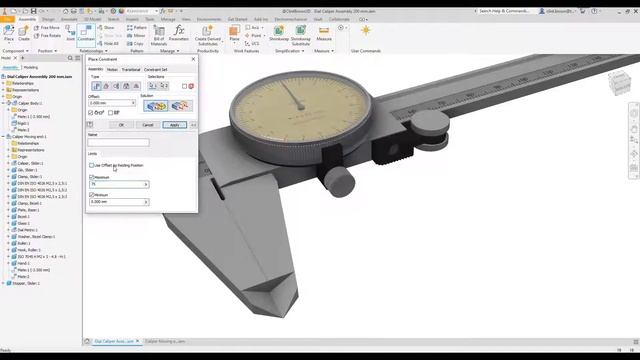The image size is (640, 360).
Task: Click the constraint Name input field
Action: pyautogui.click(x=118, y=142)
